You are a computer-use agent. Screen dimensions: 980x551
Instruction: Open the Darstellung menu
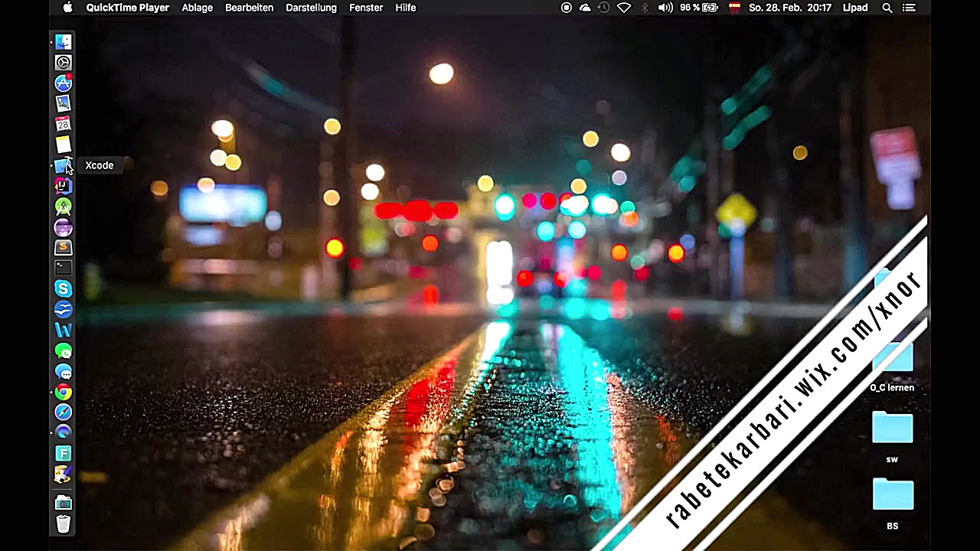pyautogui.click(x=311, y=8)
